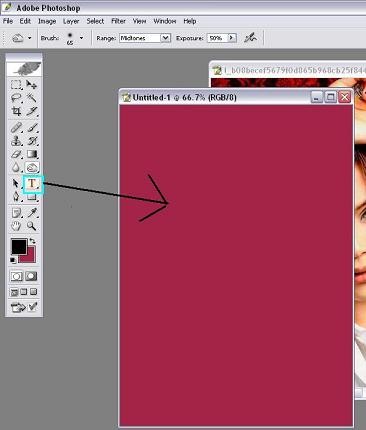Select the Clone Stamp tool
The image size is (366, 430).
coord(16,141)
